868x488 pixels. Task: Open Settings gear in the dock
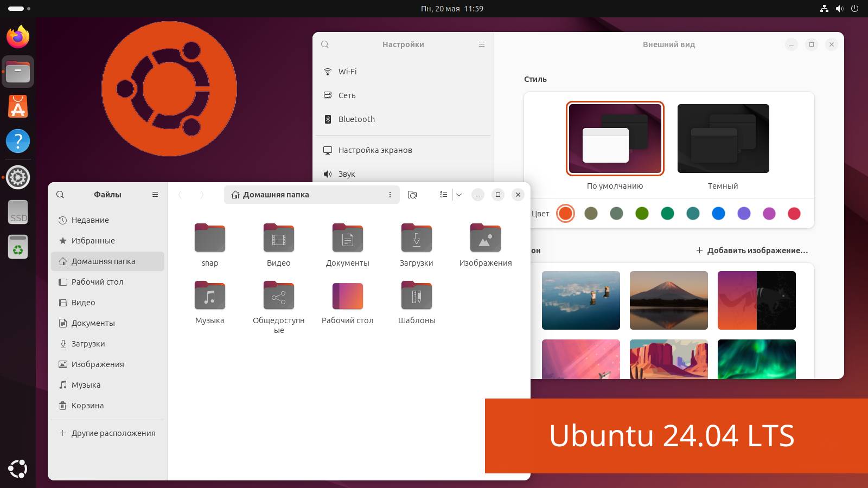click(18, 177)
